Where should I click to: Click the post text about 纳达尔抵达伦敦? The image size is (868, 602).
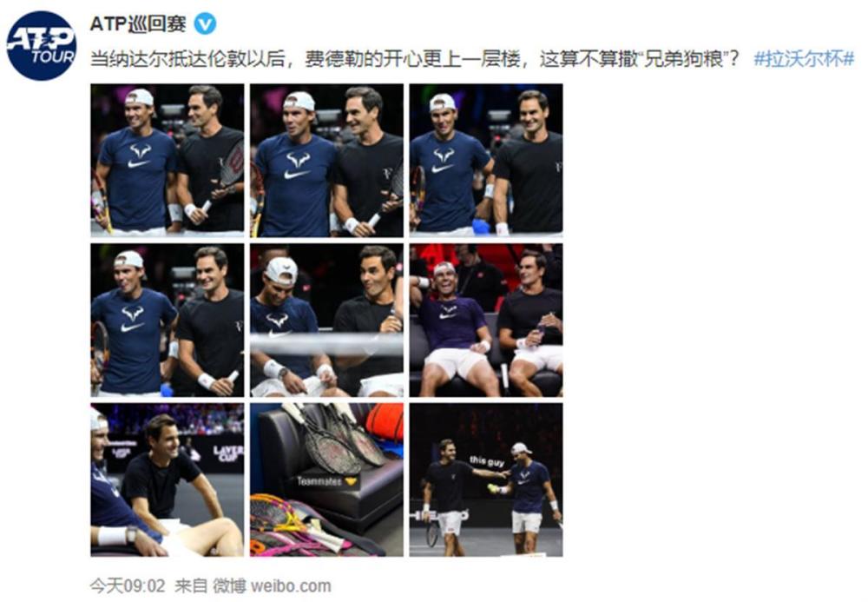click(414, 59)
